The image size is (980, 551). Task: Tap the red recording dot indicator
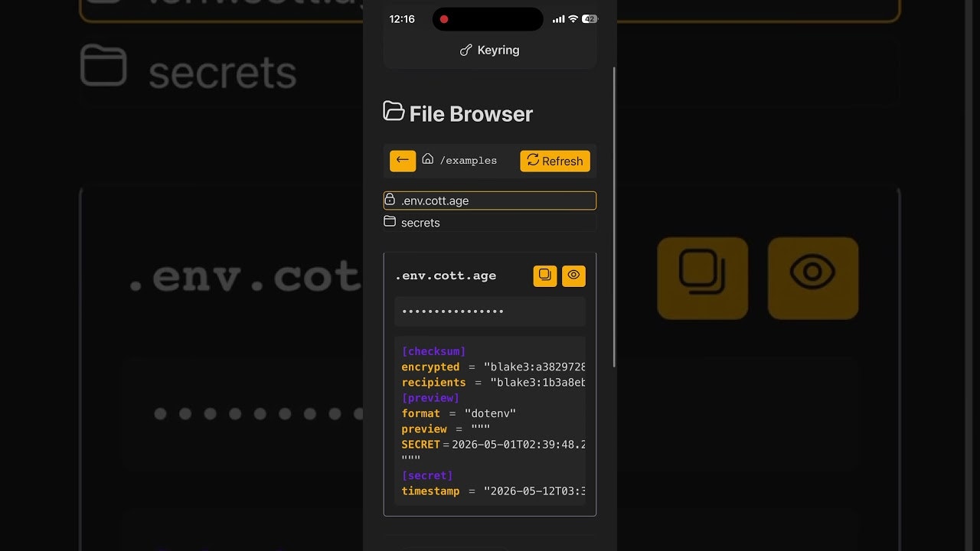pyautogui.click(x=443, y=19)
